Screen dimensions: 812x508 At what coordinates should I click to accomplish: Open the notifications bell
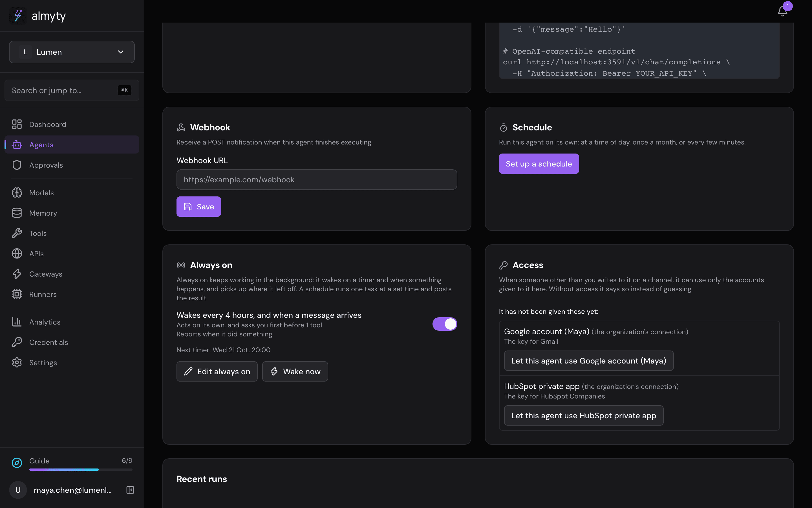pyautogui.click(x=782, y=11)
